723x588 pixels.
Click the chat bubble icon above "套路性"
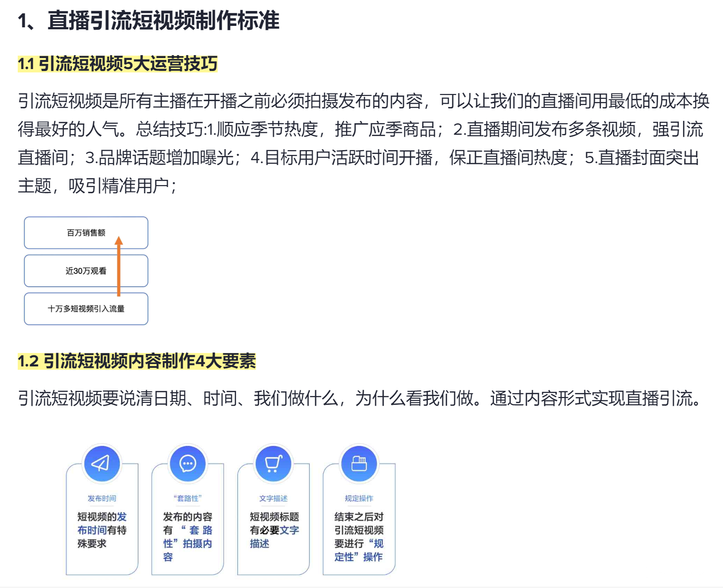tap(187, 463)
